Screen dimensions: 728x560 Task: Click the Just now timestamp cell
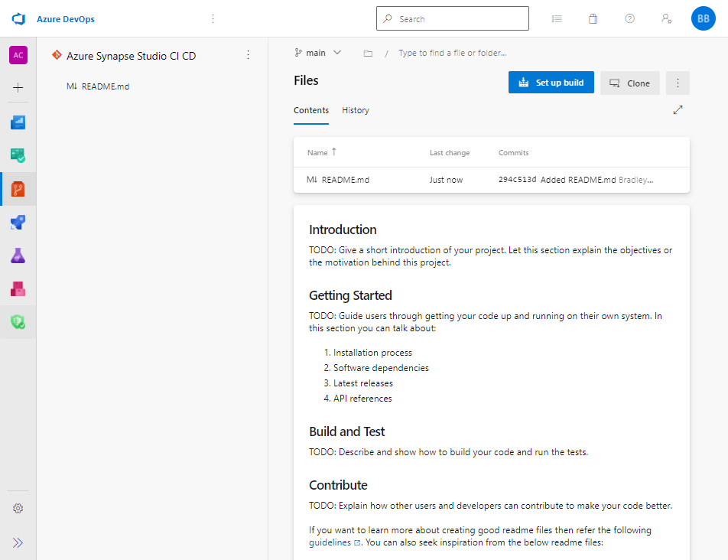click(x=446, y=181)
